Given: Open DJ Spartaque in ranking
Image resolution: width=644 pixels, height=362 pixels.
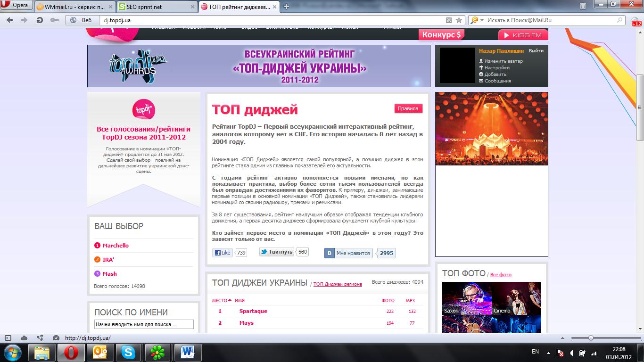Looking at the screenshot, I should click(253, 311).
